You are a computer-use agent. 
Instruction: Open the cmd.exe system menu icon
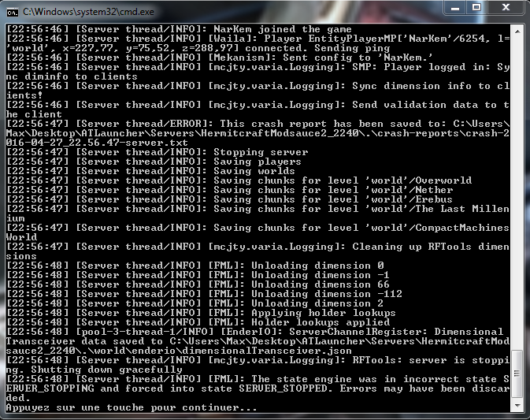12,12
